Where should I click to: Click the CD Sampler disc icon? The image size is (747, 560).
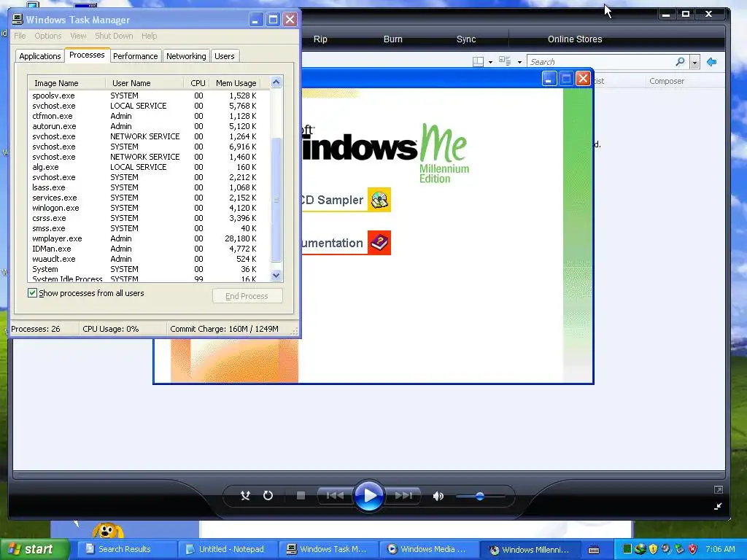point(379,200)
